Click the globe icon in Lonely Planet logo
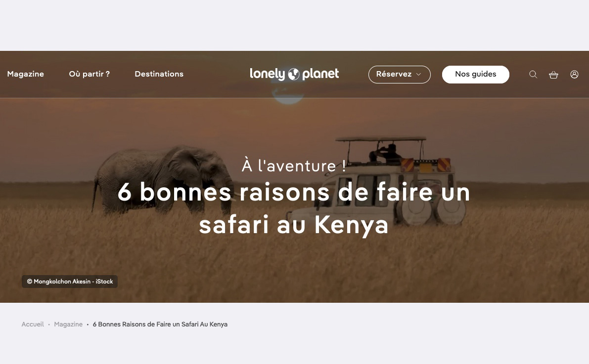 (x=294, y=74)
